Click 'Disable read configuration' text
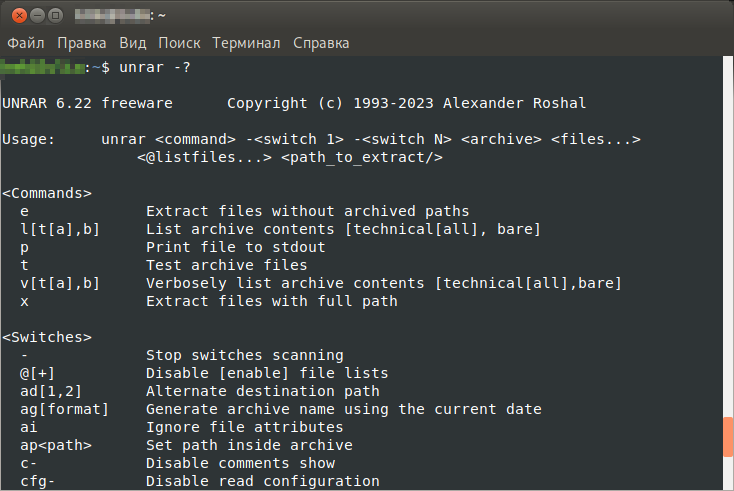 tap(263, 481)
